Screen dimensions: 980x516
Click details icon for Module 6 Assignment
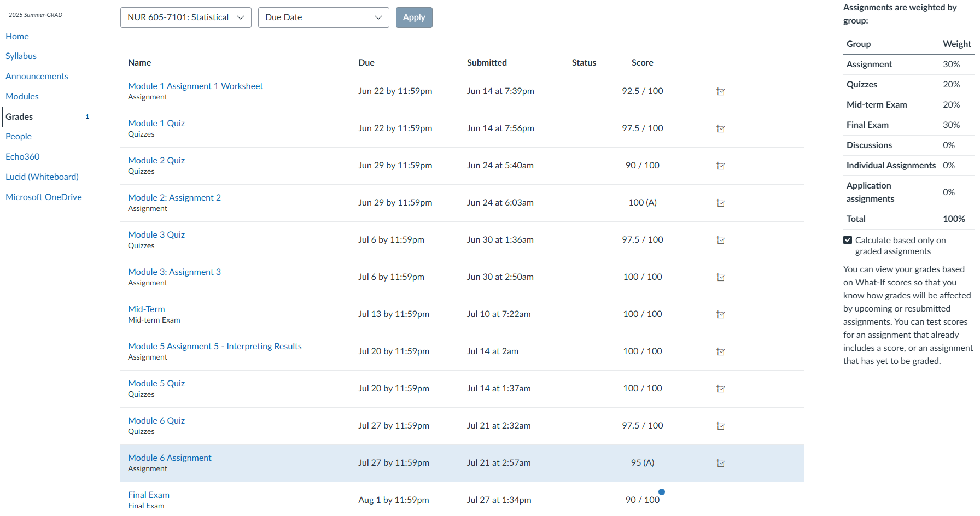click(x=721, y=464)
